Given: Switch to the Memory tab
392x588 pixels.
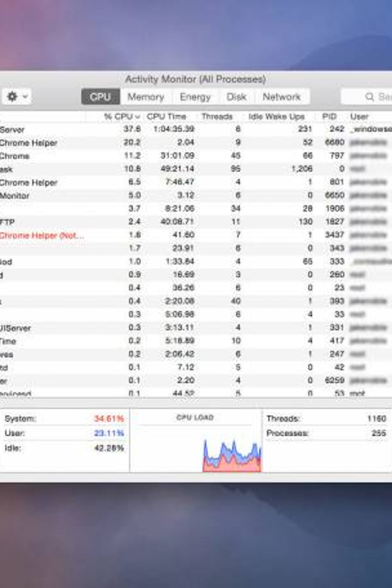Looking at the screenshot, I should point(146,96).
